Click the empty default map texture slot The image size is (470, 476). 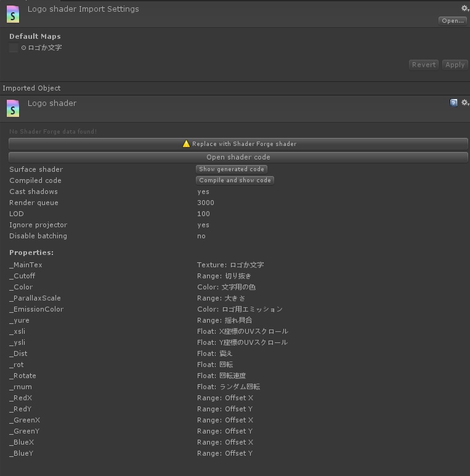tap(14, 47)
